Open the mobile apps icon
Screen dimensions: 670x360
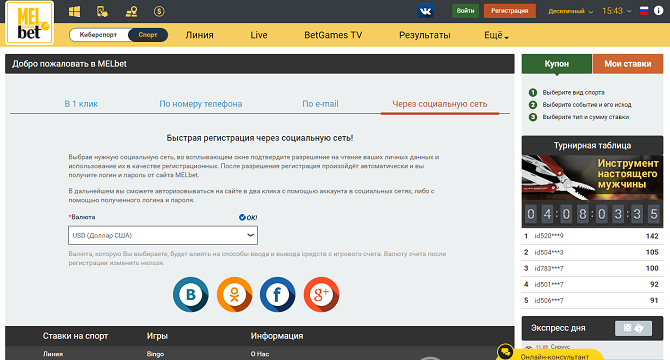click(103, 12)
